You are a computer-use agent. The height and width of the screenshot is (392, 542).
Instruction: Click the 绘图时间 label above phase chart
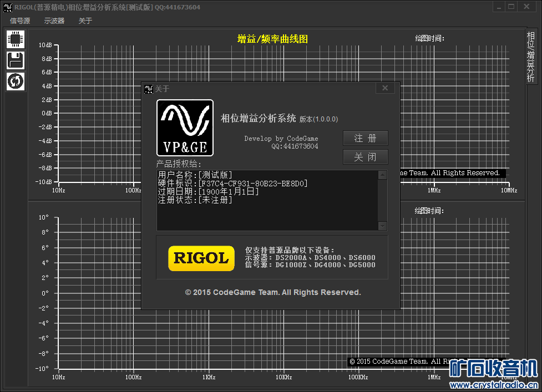tap(429, 211)
